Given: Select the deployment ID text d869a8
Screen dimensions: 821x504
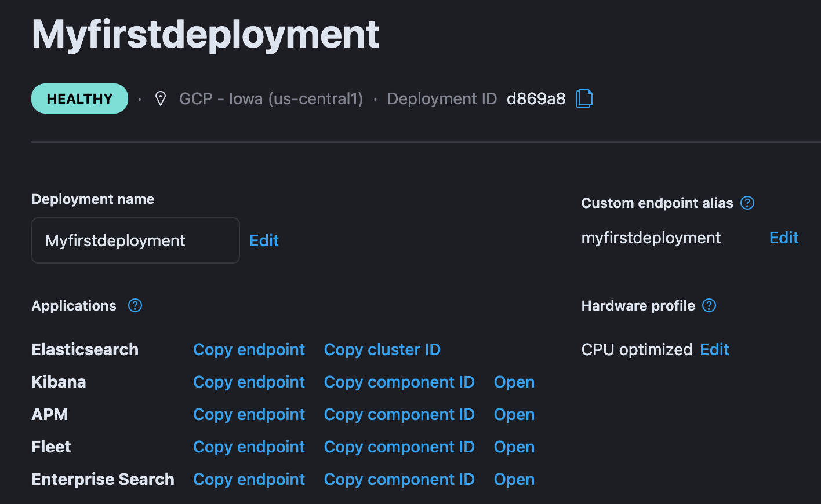Looking at the screenshot, I should pyautogui.click(x=536, y=98).
